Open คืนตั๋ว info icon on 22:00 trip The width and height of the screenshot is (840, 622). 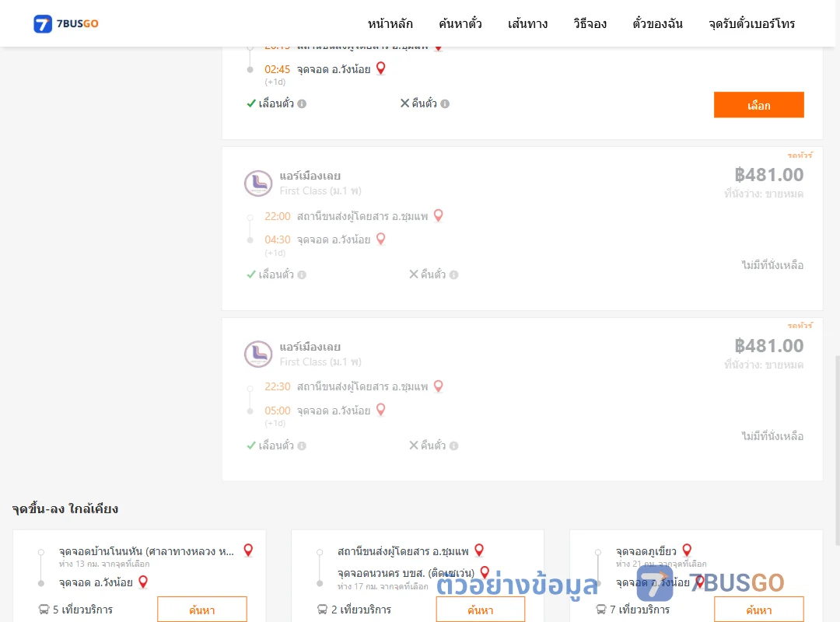(453, 274)
